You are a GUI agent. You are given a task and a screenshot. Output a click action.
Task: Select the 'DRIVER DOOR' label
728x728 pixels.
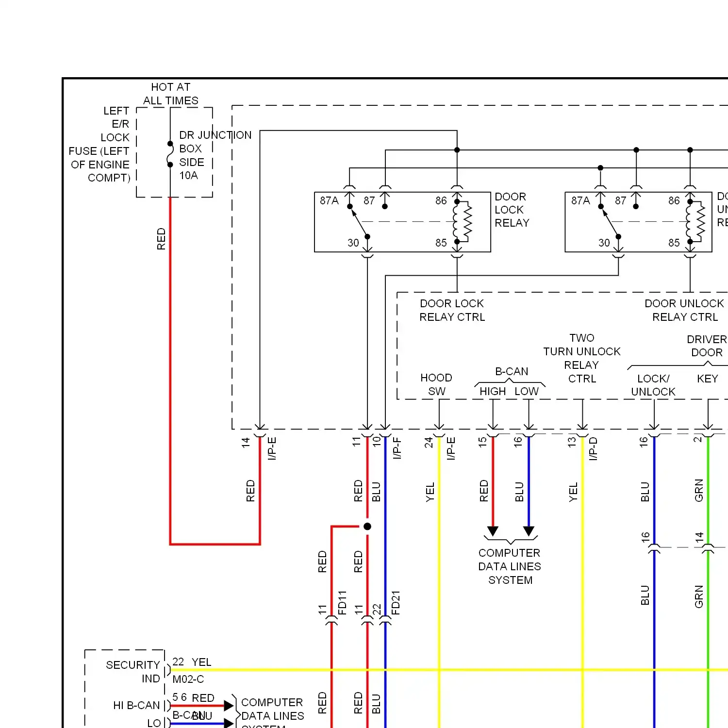[707, 346]
